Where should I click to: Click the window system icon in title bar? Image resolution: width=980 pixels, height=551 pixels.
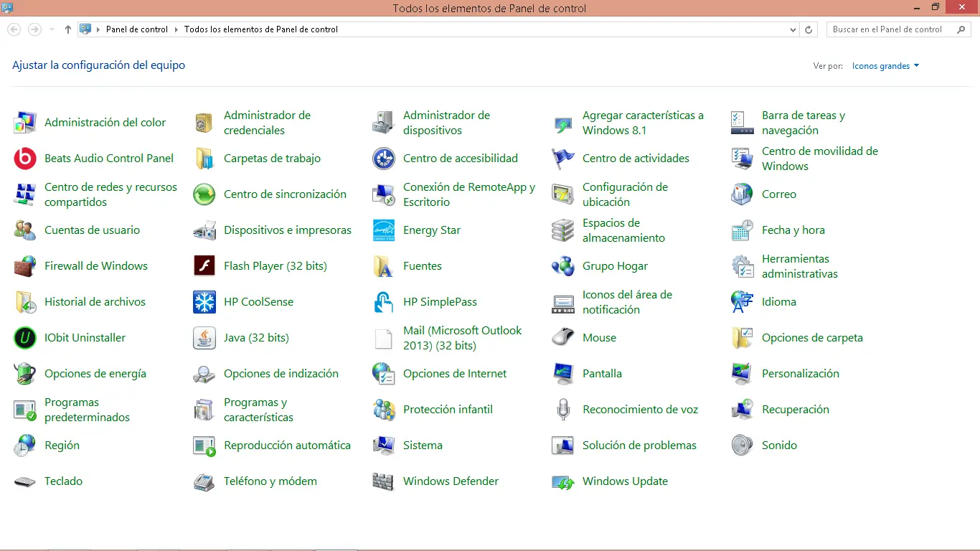tap(8, 8)
